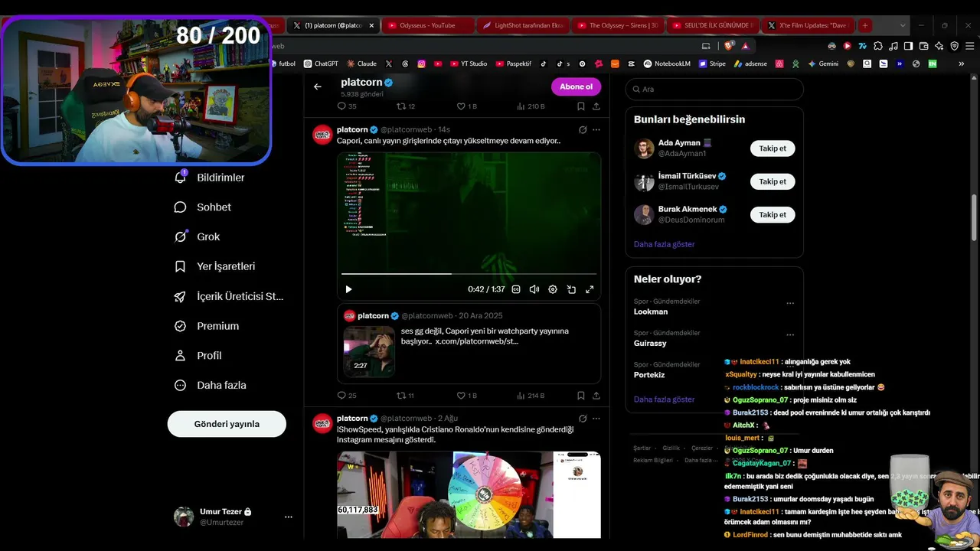Switch to the X'te Film Updates tab

(807, 25)
